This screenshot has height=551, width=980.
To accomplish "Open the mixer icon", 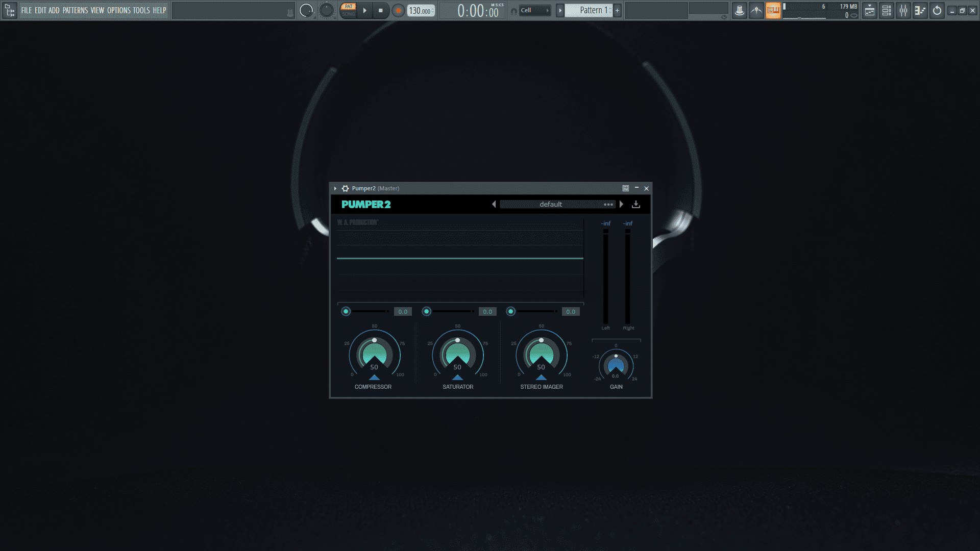I will point(903,10).
